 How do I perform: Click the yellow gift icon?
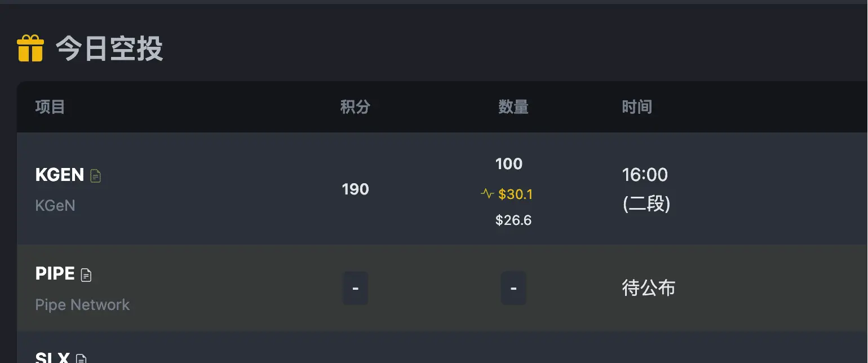[30, 48]
